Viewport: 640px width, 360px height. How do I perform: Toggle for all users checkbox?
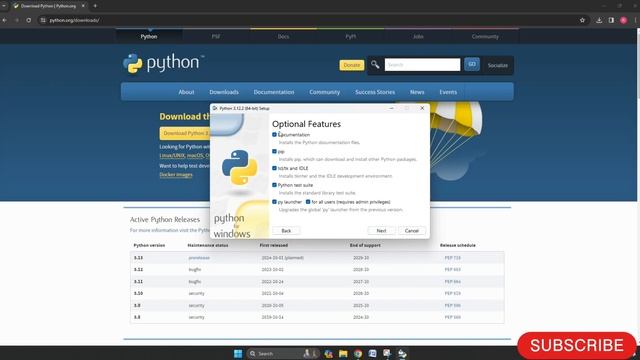pyautogui.click(x=308, y=202)
